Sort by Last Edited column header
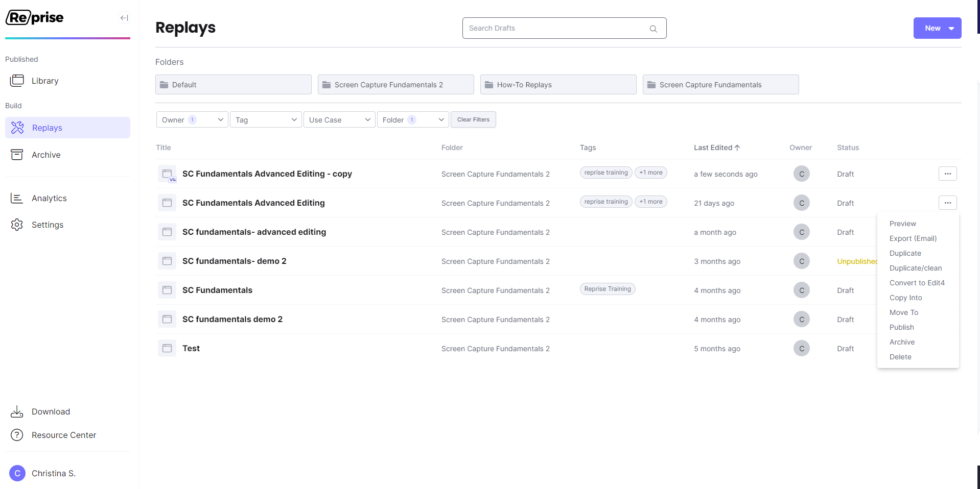This screenshot has width=980, height=489. pos(716,148)
